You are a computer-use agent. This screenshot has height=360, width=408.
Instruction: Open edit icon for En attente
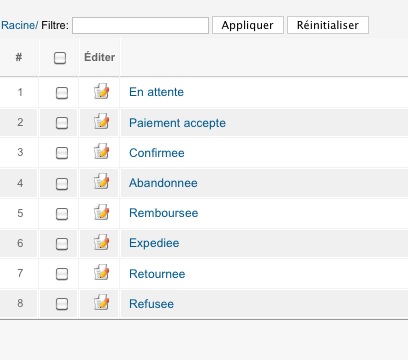[102, 91]
